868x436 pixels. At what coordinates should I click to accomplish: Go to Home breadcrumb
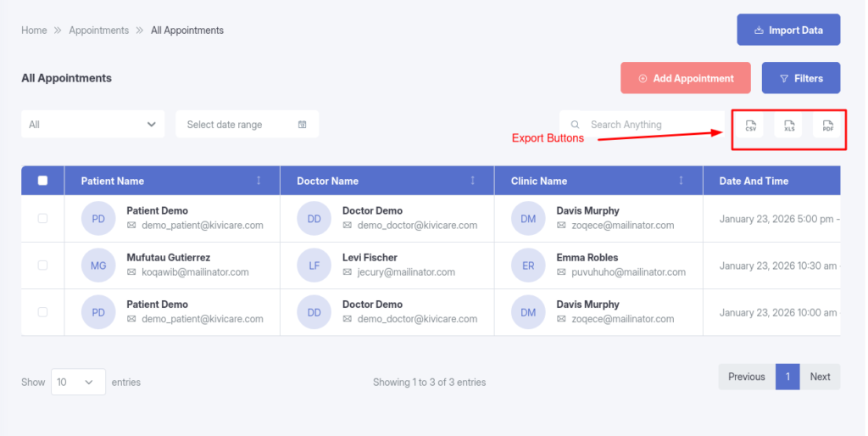(34, 31)
